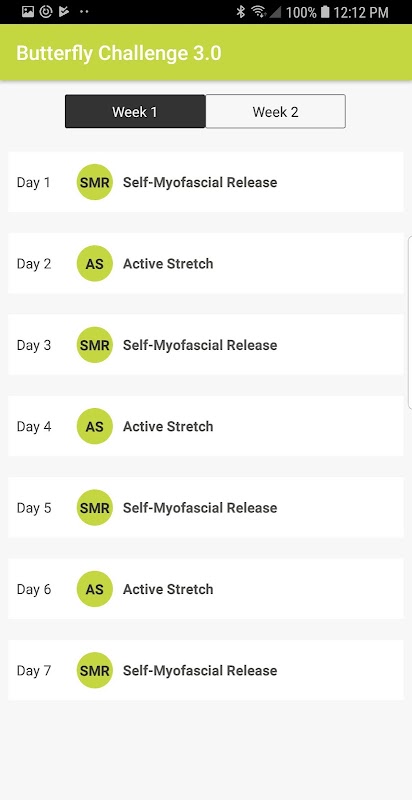Tap the Day 6 AS circle icon

94,589
